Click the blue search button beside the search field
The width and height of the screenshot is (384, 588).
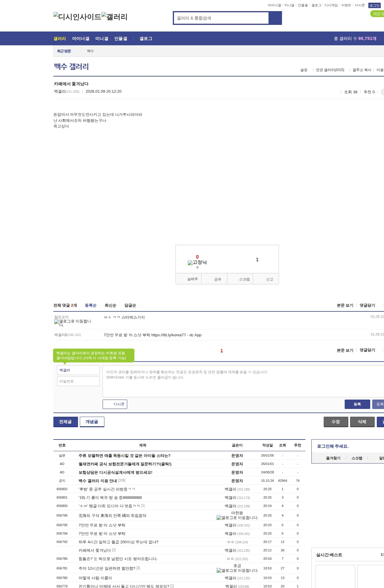click(275, 18)
